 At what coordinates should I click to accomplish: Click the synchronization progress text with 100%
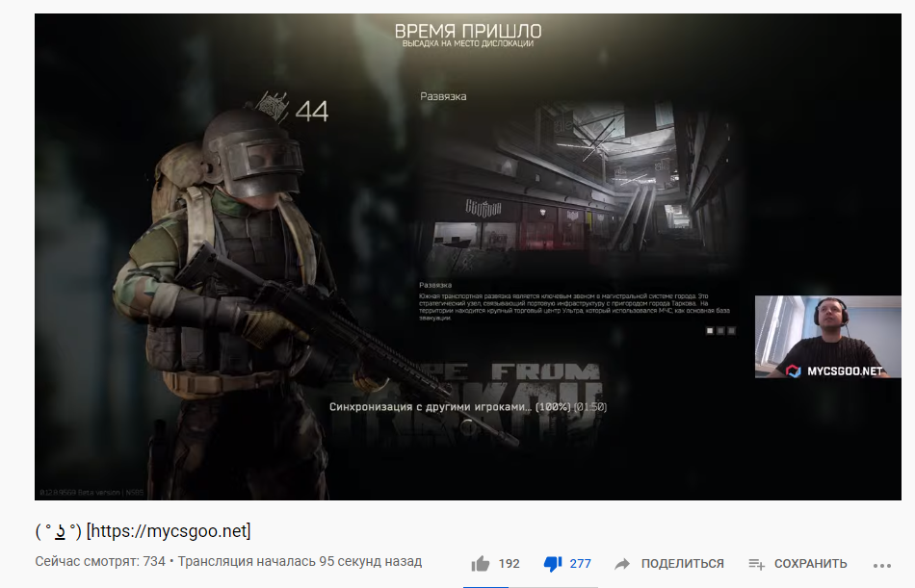coord(467,407)
